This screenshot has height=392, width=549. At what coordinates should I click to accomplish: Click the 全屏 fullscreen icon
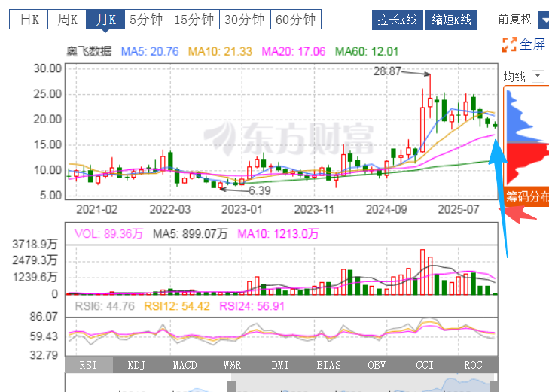coord(509,44)
